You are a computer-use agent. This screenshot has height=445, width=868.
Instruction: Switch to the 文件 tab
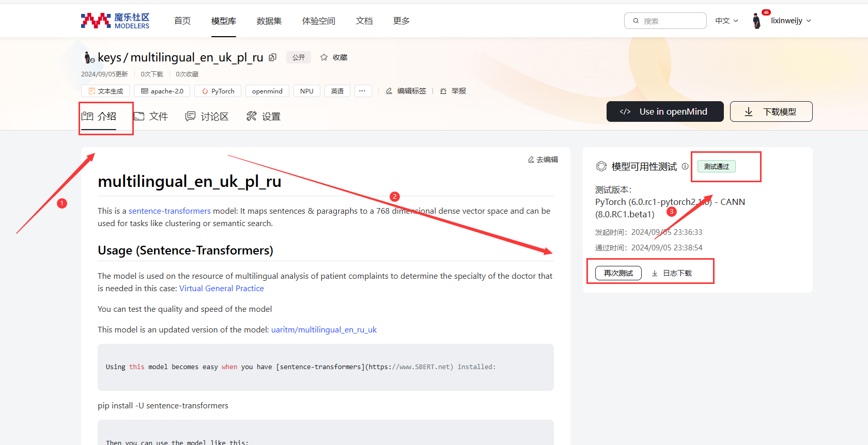click(x=151, y=116)
